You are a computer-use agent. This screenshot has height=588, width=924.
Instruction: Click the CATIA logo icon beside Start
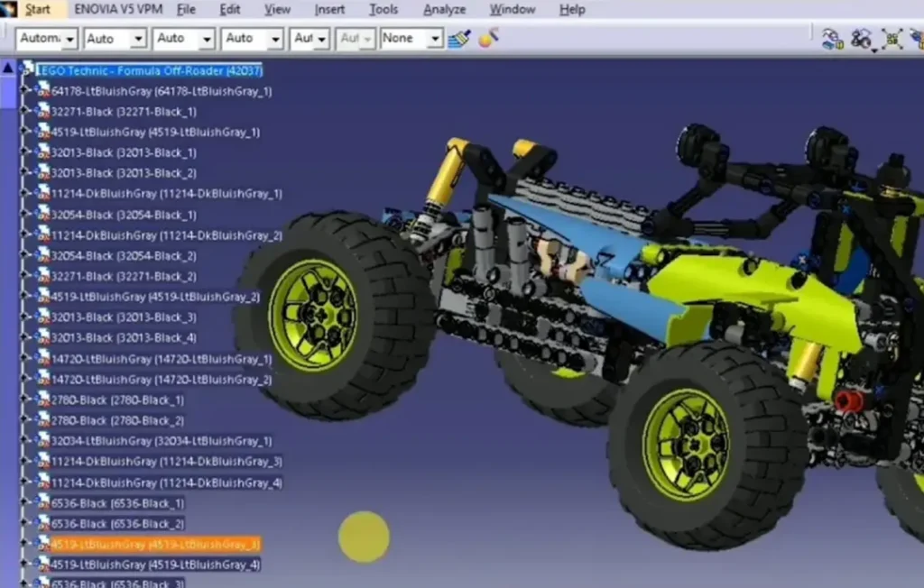point(9,10)
